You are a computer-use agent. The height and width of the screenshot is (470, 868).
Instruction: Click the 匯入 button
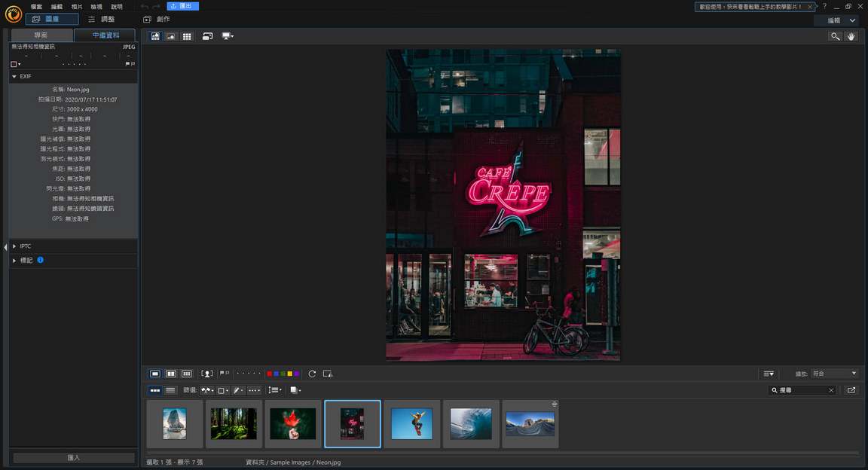(x=72, y=458)
